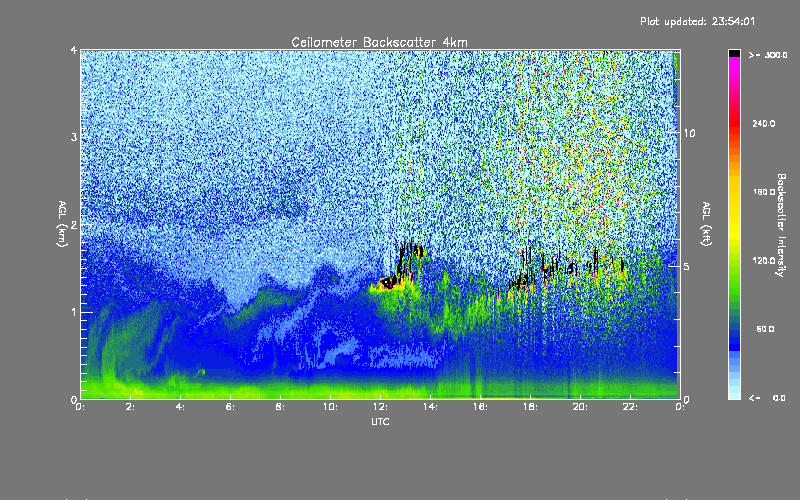Click the '5' label on the kft axis
Screen dimensions: 800x500
click(687, 266)
